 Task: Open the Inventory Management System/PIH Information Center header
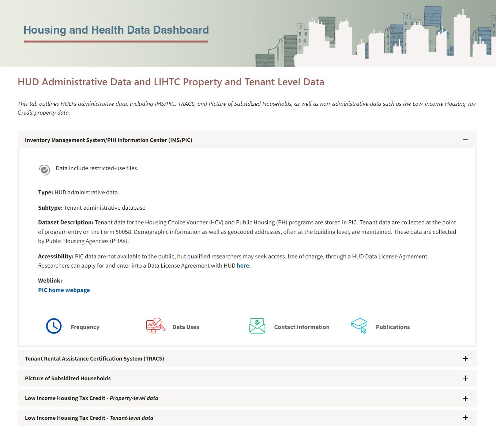pyautogui.click(x=247, y=140)
